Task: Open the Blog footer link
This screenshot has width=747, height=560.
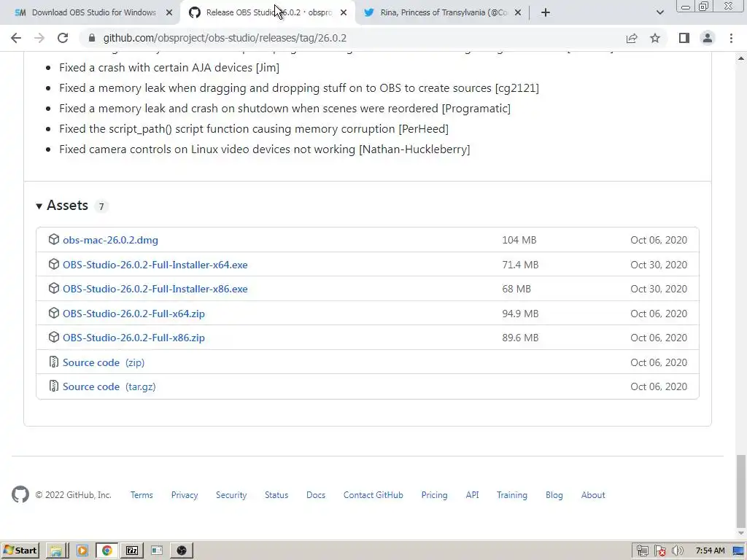Action: tap(554, 495)
